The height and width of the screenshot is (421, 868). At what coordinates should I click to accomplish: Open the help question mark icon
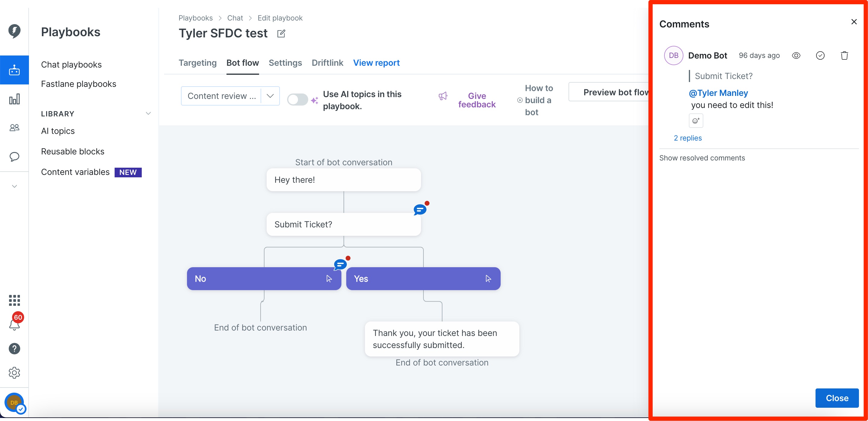point(14,349)
